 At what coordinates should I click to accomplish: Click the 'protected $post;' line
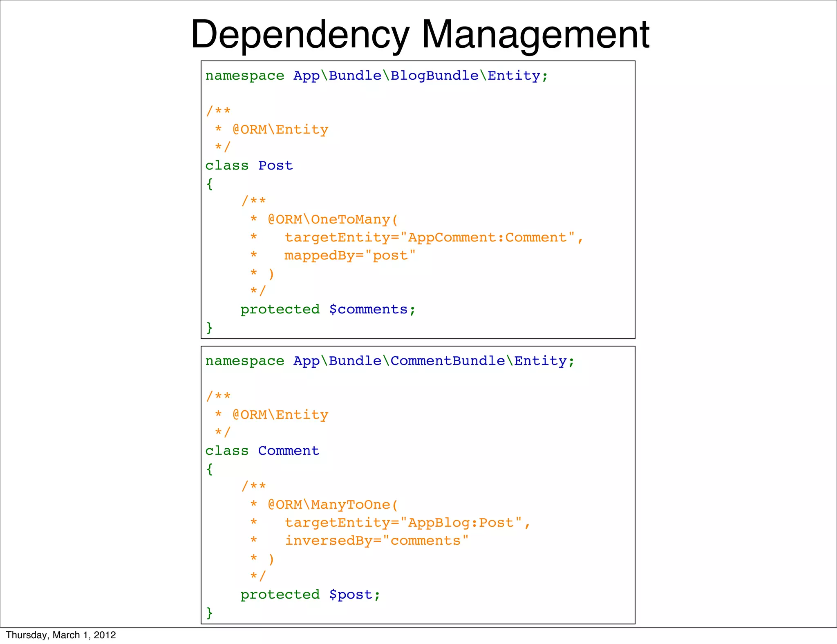(310, 595)
